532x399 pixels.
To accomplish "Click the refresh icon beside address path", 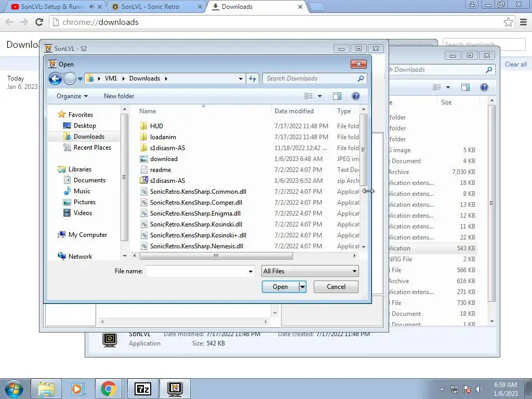I will tap(252, 79).
